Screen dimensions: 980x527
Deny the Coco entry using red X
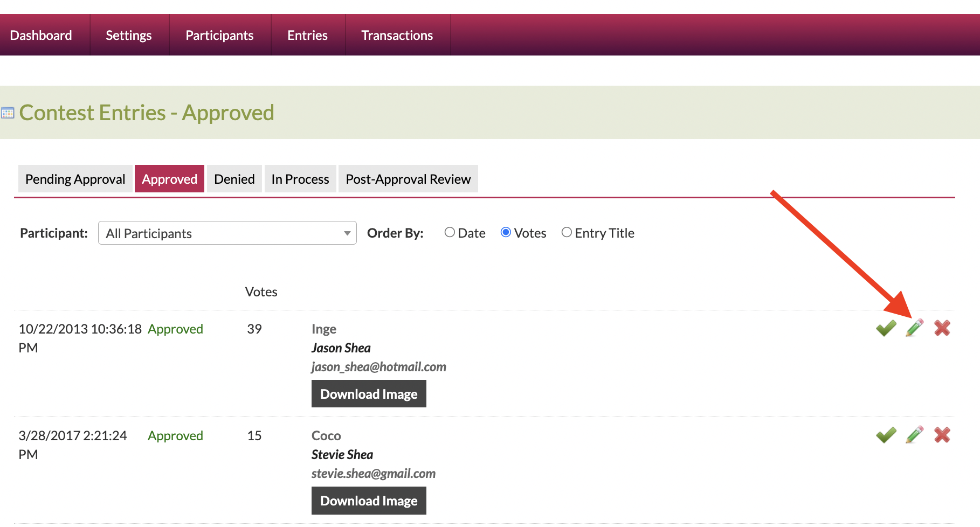[942, 435]
